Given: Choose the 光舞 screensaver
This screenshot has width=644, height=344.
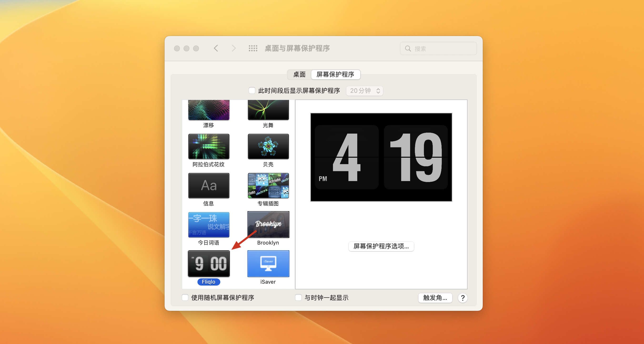Looking at the screenshot, I should [x=268, y=110].
